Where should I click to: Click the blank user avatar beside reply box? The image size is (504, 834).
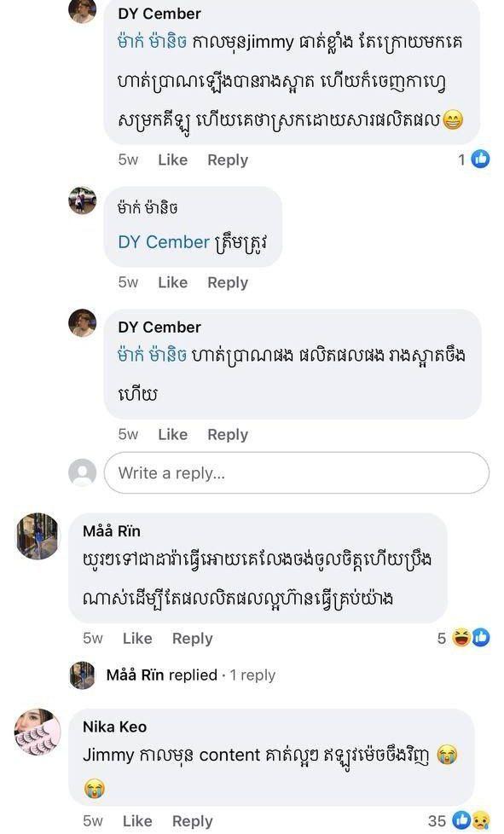point(83,472)
